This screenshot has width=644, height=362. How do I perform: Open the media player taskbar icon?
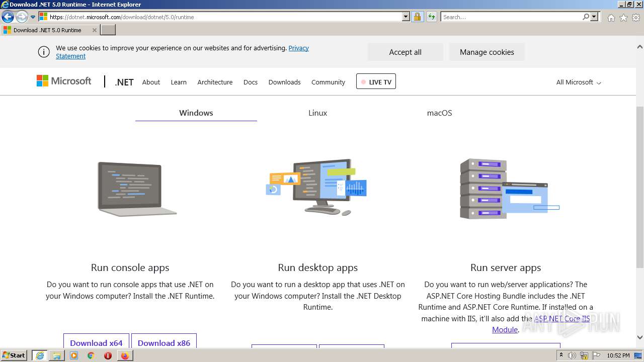74,355
